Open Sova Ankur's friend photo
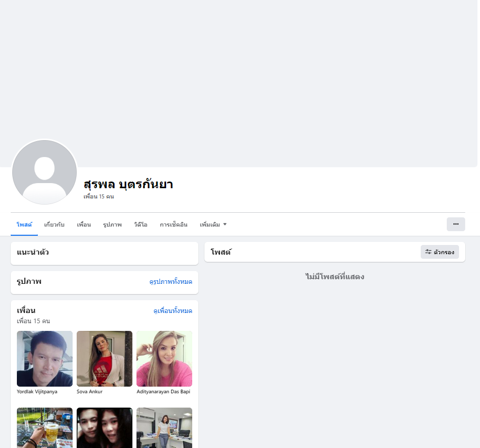 point(104,359)
